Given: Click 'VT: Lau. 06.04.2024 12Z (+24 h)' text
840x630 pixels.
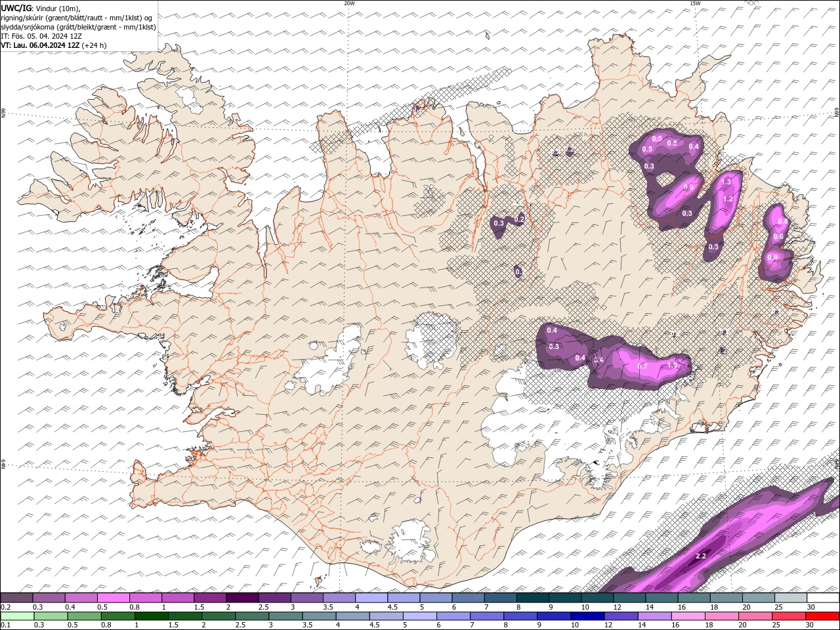Looking at the screenshot, I should (54, 45).
